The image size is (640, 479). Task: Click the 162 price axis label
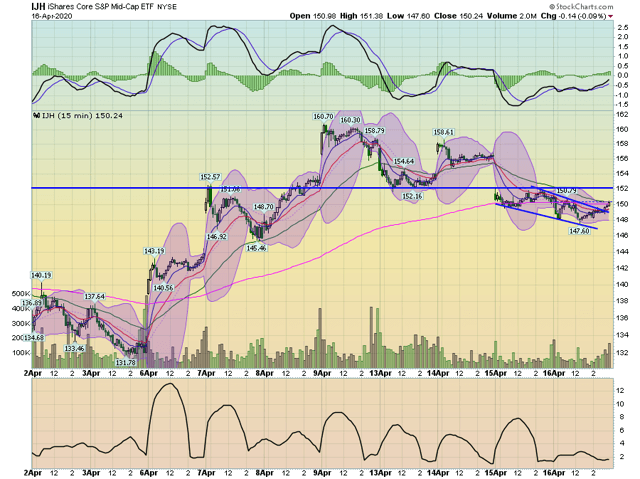coord(622,115)
